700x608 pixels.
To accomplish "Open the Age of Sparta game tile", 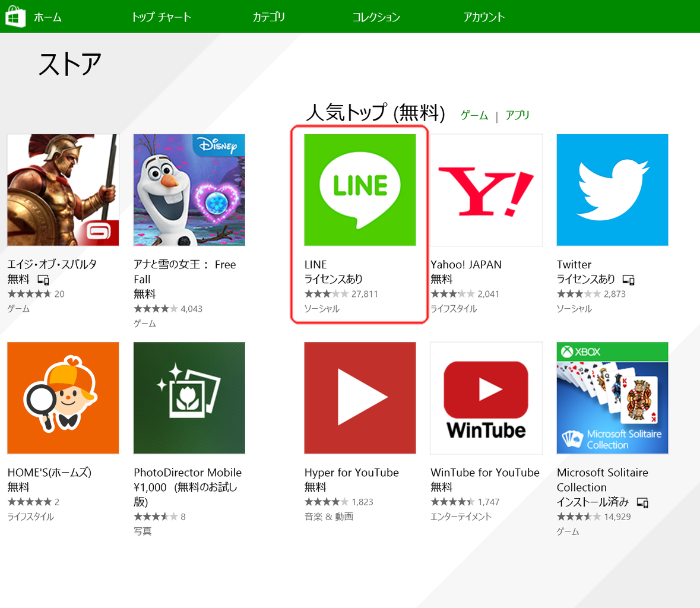I will pos(63,190).
